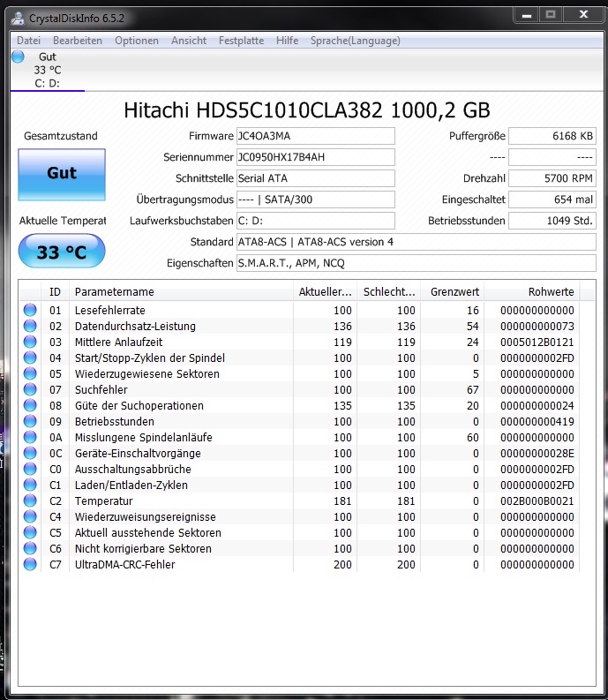Open the Sprache(Language) menu
This screenshot has height=700, width=608.
356,41
